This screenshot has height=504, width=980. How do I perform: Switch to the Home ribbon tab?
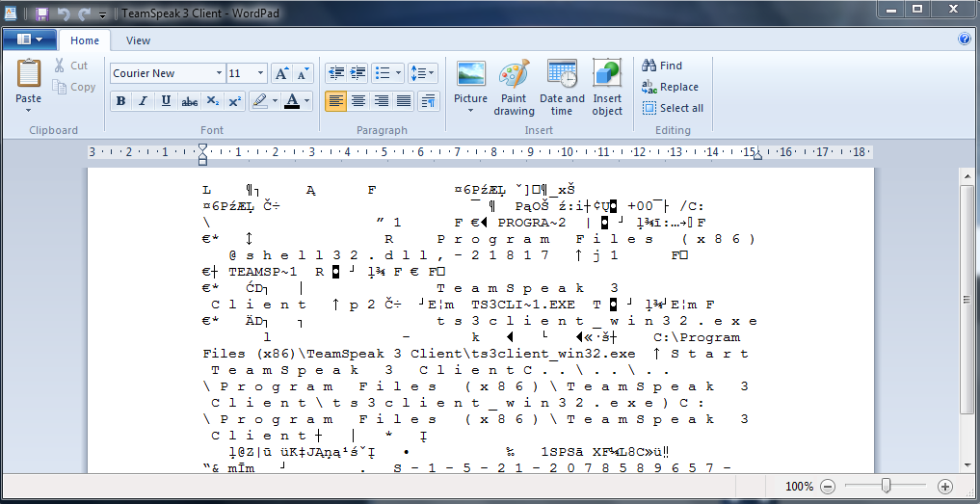[x=85, y=40]
